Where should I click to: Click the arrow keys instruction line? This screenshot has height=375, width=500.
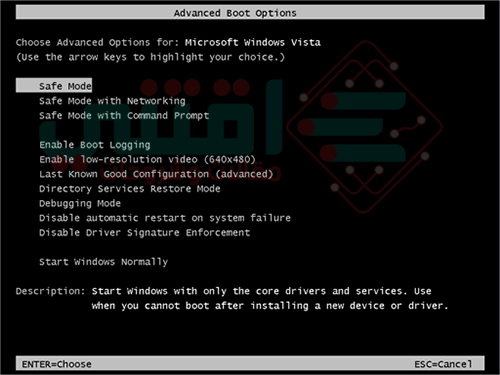[150, 57]
